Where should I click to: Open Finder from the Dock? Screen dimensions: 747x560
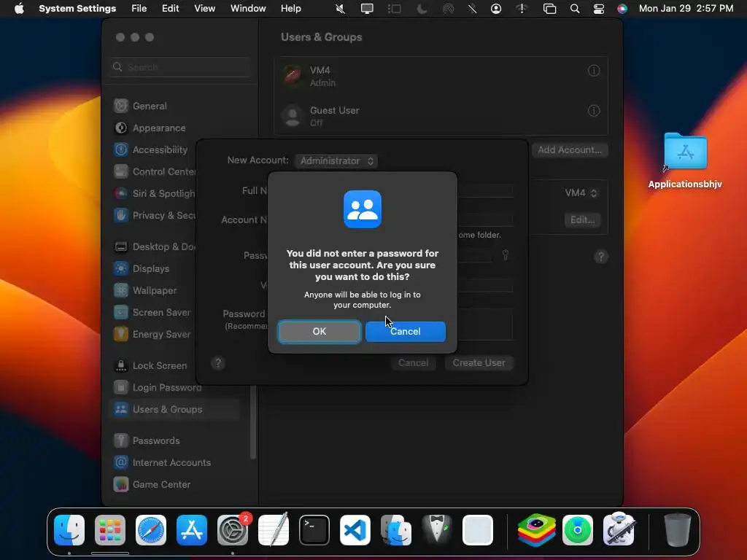[x=69, y=530]
